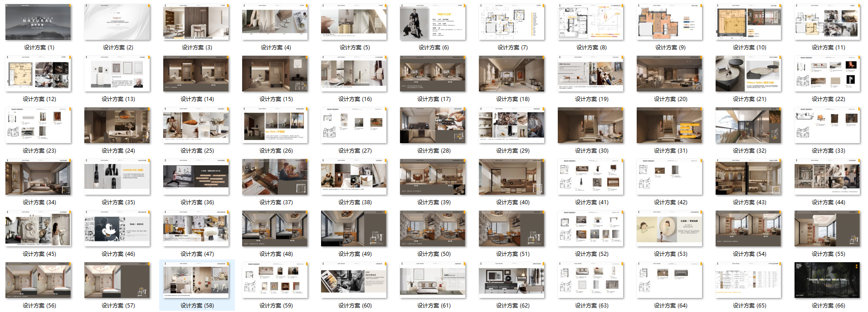Select the 设计方案 (49) bedroom rendering thumbnail
The height and width of the screenshot is (312, 868).
point(354,229)
